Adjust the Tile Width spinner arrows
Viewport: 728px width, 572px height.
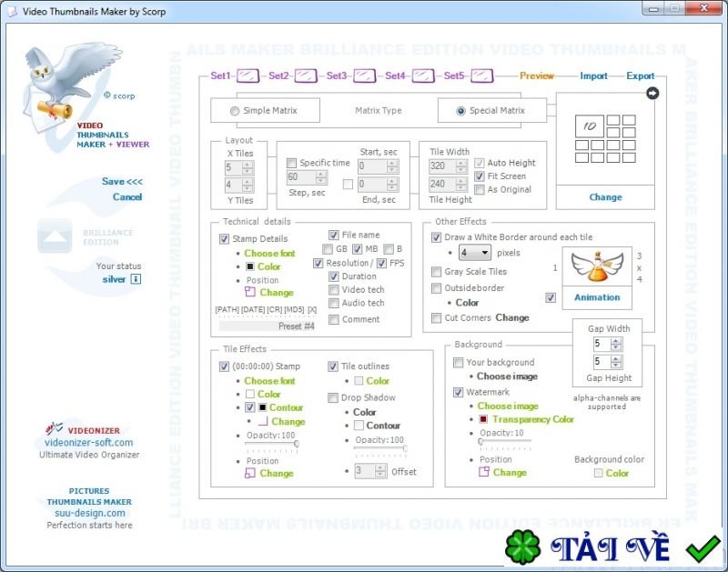coord(461,166)
